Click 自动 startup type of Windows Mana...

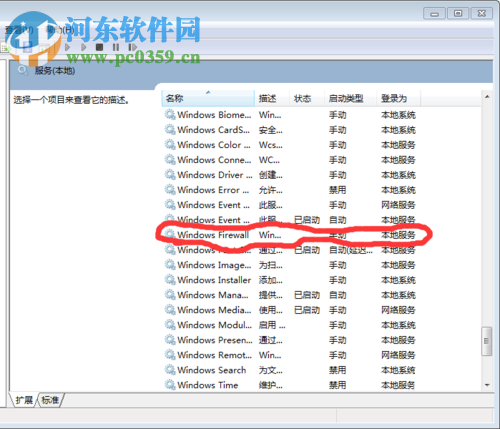coord(338,295)
